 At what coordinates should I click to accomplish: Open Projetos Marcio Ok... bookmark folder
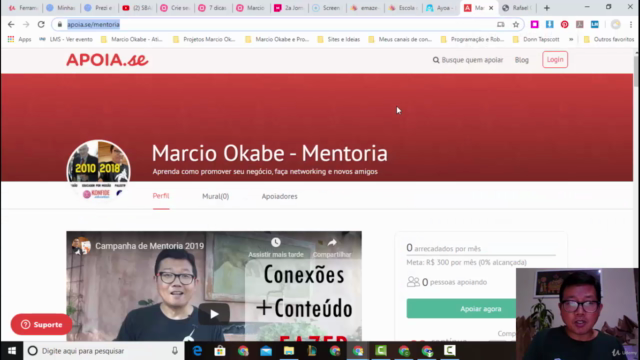point(204,39)
